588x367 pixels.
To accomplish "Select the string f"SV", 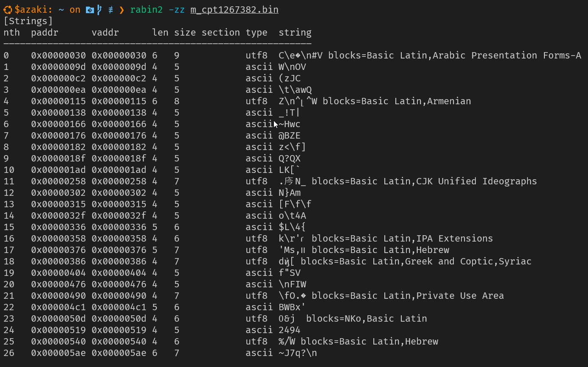I will coord(290,273).
